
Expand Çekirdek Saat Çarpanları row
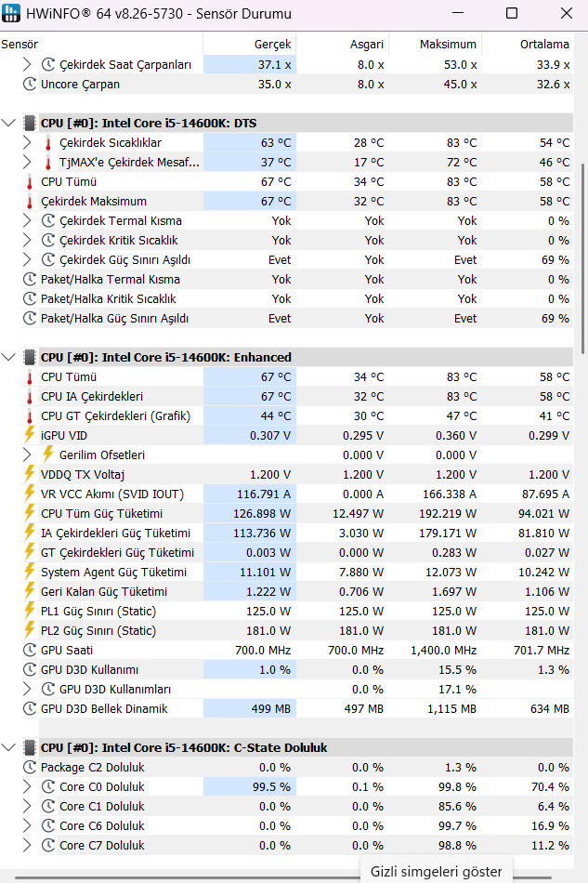pos(27,65)
